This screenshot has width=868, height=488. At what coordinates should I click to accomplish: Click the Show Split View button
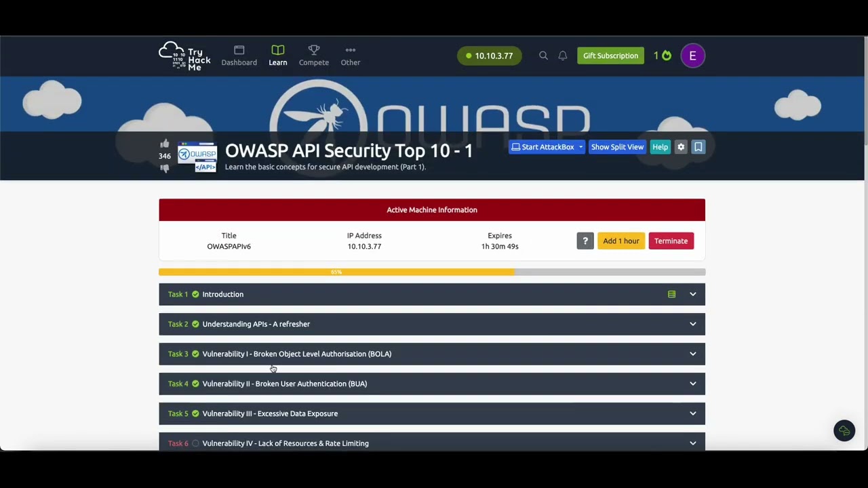coord(617,147)
